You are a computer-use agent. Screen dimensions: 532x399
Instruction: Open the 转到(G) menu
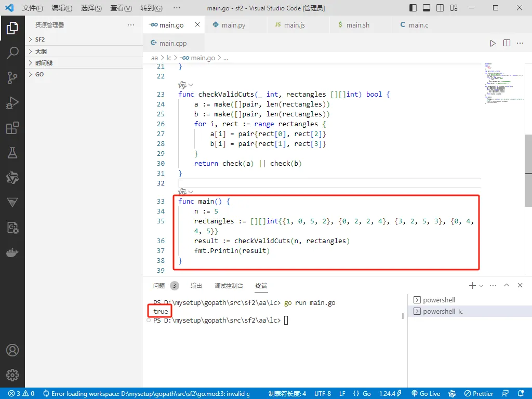(x=151, y=8)
